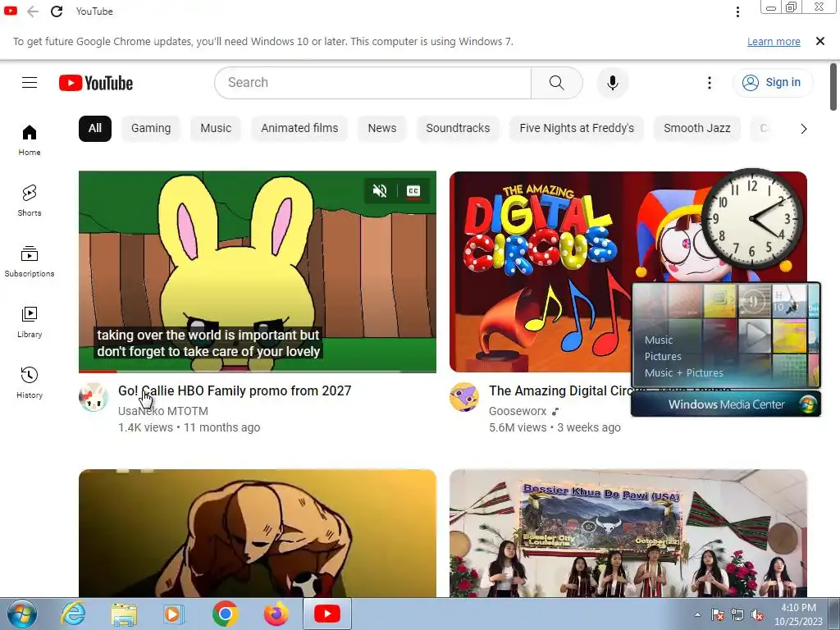Click the desktop clock gadget
This screenshot has height=630, width=840.
[x=751, y=218]
